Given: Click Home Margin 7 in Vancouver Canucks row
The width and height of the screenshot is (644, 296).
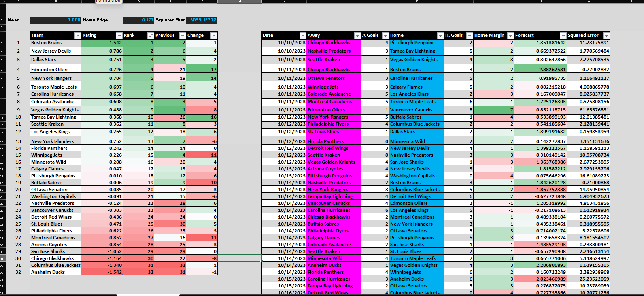Looking at the screenshot, I should click(x=493, y=110).
